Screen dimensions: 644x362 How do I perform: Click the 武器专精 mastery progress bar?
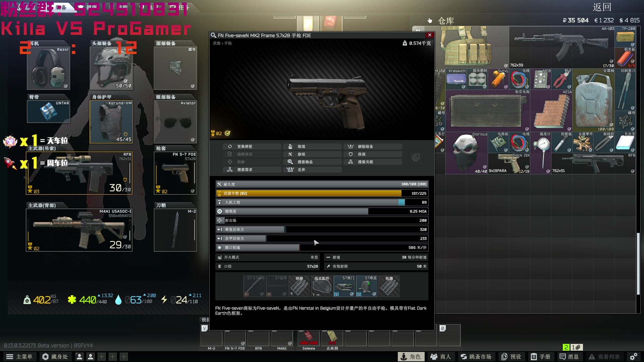pos(322,193)
